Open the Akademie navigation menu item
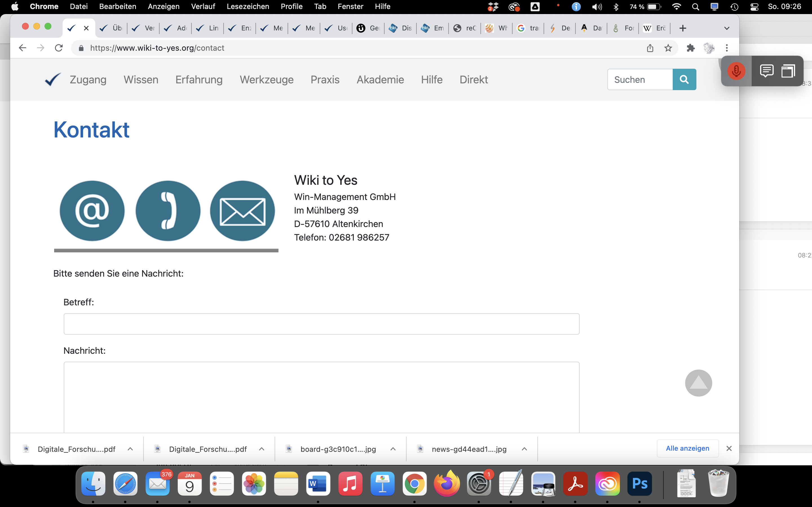This screenshot has width=812, height=507. 380,79
